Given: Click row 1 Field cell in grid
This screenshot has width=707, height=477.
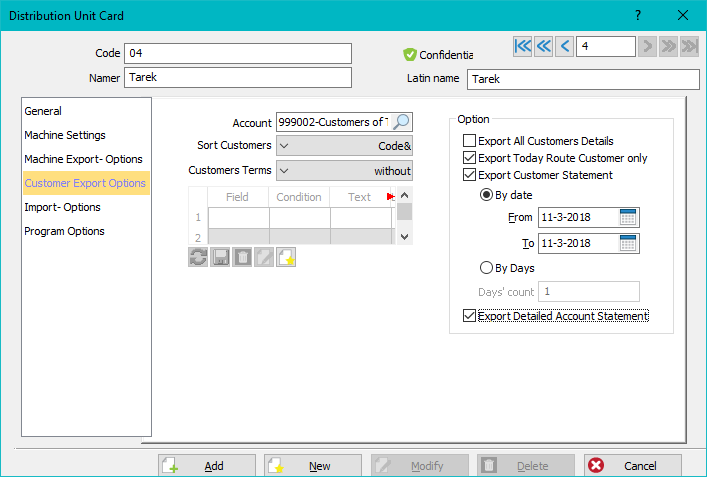Looking at the screenshot, I should (x=239, y=218).
